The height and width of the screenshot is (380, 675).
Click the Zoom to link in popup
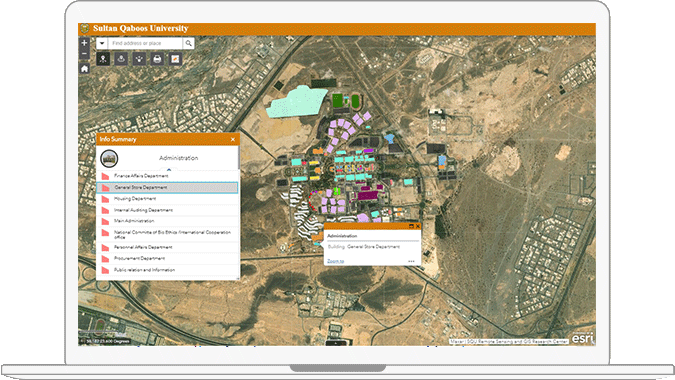point(335,261)
